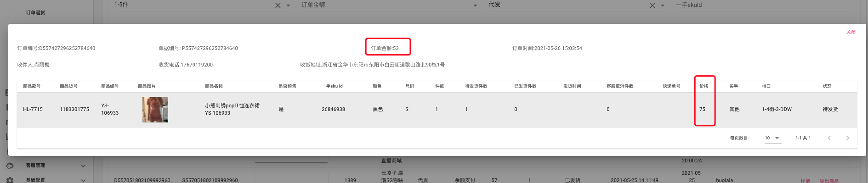The image size is (868, 183).
Task: Click the 尺码 column header
Action: click(409, 86)
